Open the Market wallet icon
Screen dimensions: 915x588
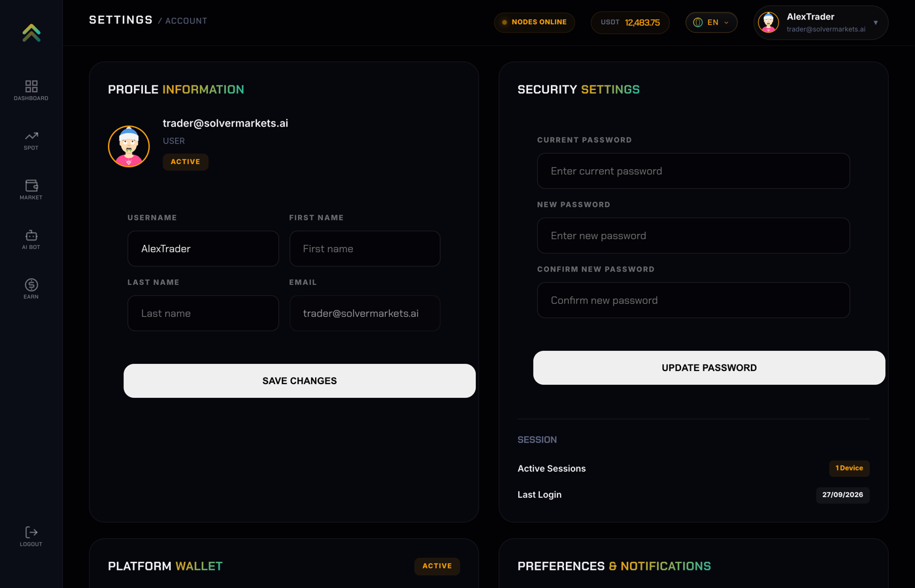(x=31, y=186)
